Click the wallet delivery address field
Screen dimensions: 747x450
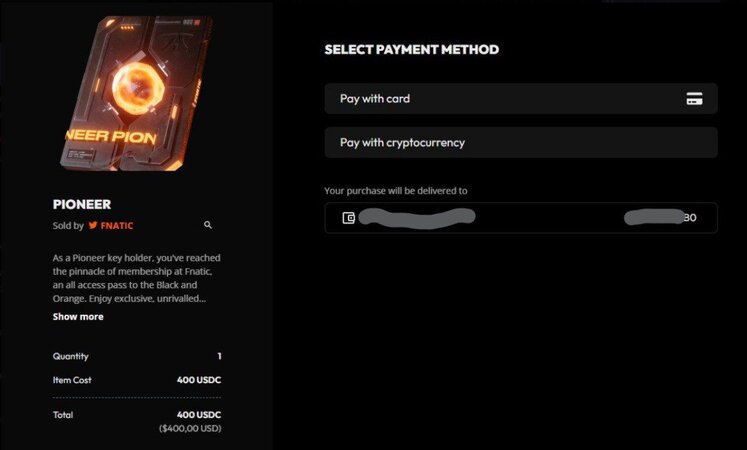521,218
